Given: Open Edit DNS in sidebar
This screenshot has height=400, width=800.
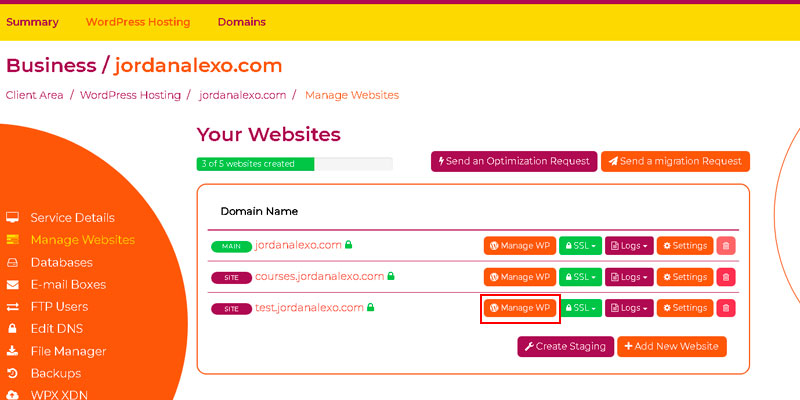Looking at the screenshot, I should 57,329.
